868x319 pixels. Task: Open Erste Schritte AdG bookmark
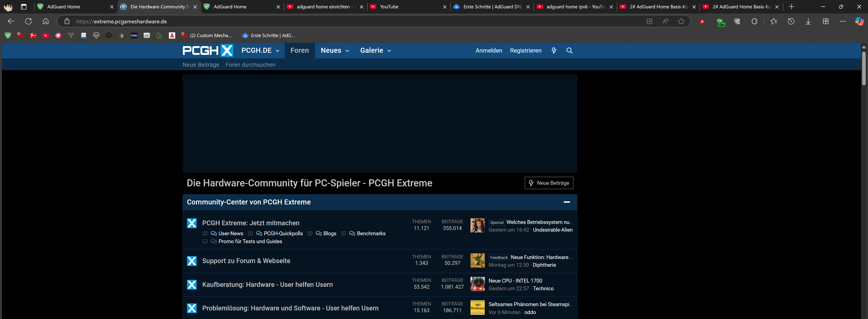[269, 36]
